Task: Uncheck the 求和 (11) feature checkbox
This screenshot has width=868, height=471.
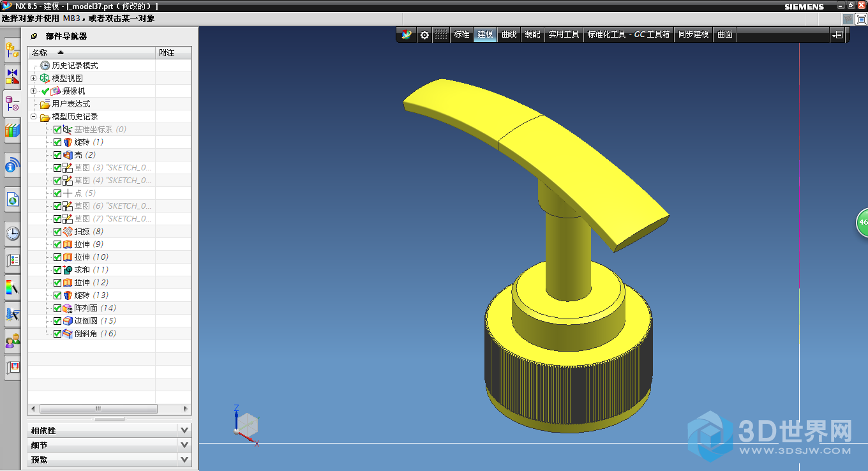Action: pyautogui.click(x=57, y=270)
